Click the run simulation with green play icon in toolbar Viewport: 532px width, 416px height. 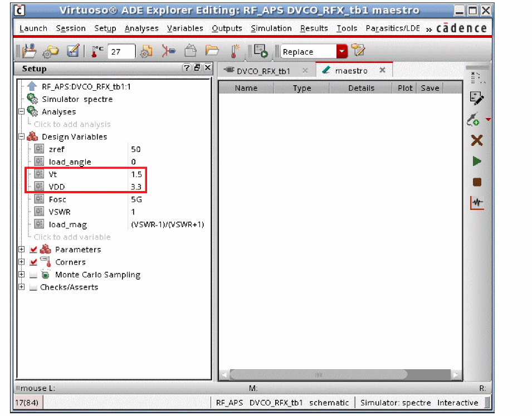[261, 51]
